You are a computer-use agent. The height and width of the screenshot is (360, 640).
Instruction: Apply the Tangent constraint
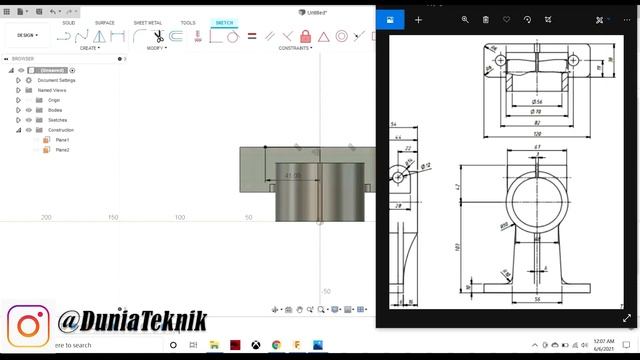[x=233, y=37]
